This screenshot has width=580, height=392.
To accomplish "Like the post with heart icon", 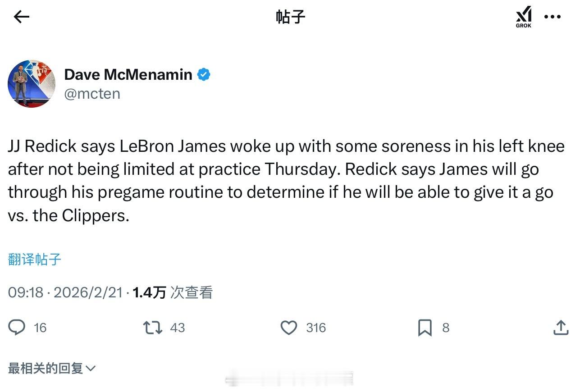I will click(x=289, y=328).
